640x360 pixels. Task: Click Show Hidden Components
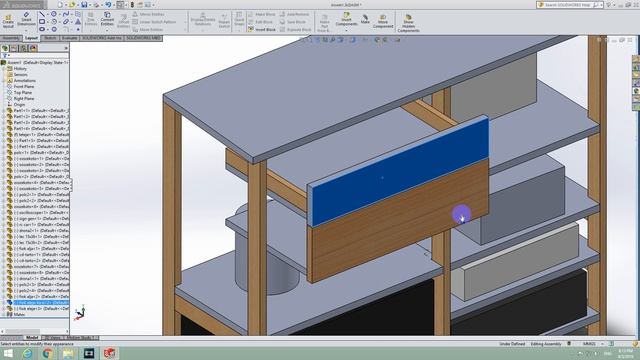[x=408, y=23]
